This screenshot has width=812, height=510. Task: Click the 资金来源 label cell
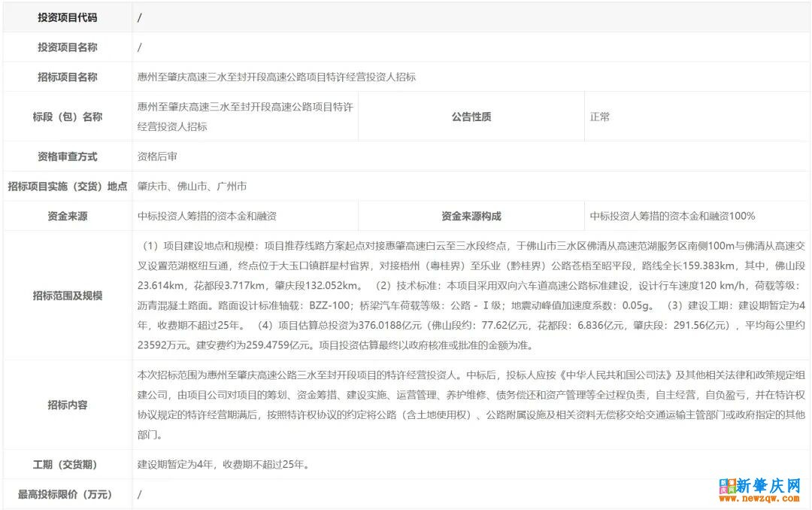pyautogui.click(x=67, y=216)
